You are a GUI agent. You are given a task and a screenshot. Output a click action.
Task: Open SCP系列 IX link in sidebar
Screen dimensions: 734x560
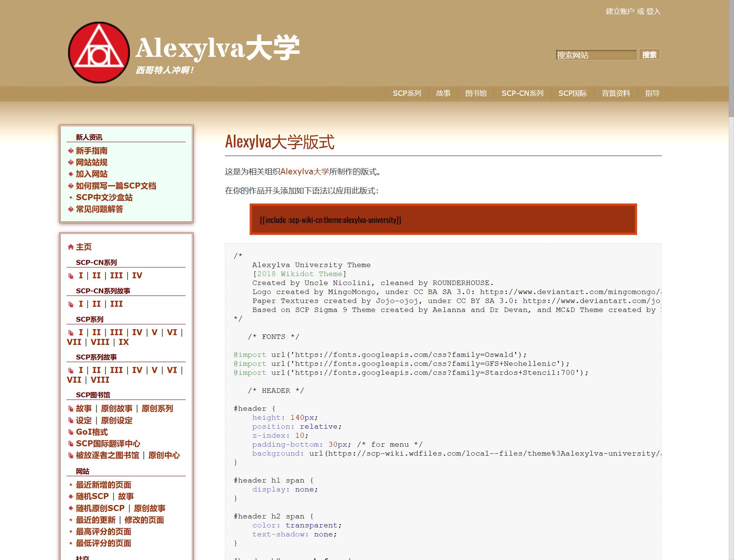coord(124,342)
